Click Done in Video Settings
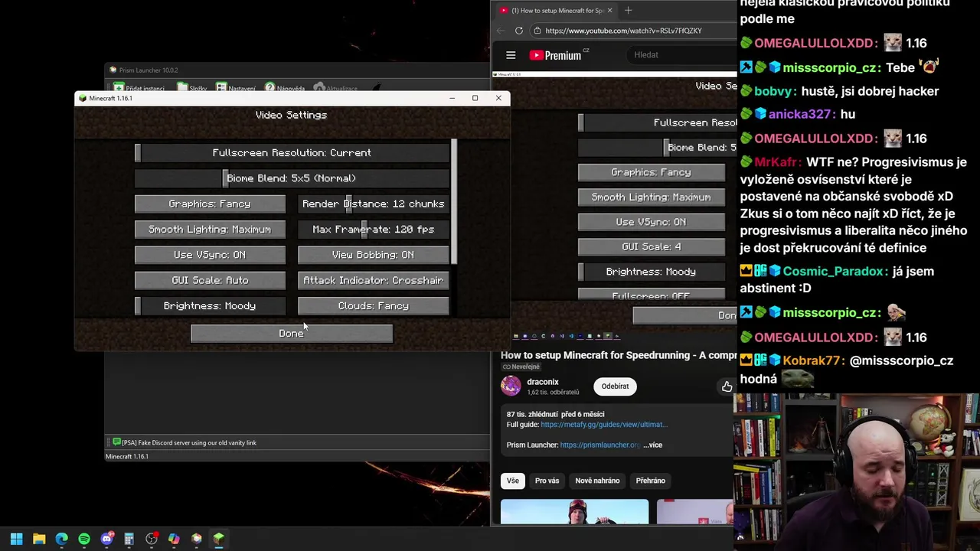 [x=292, y=334]
